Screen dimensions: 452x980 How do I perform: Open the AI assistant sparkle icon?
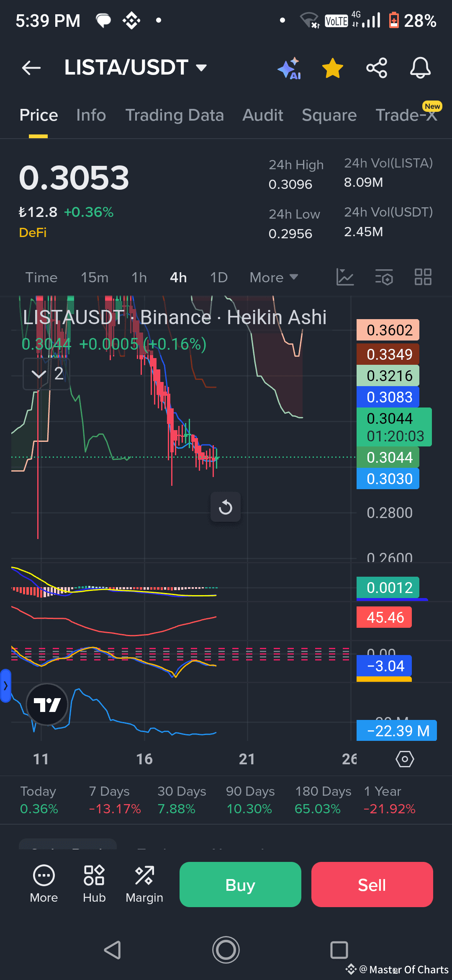pos(289,68)
